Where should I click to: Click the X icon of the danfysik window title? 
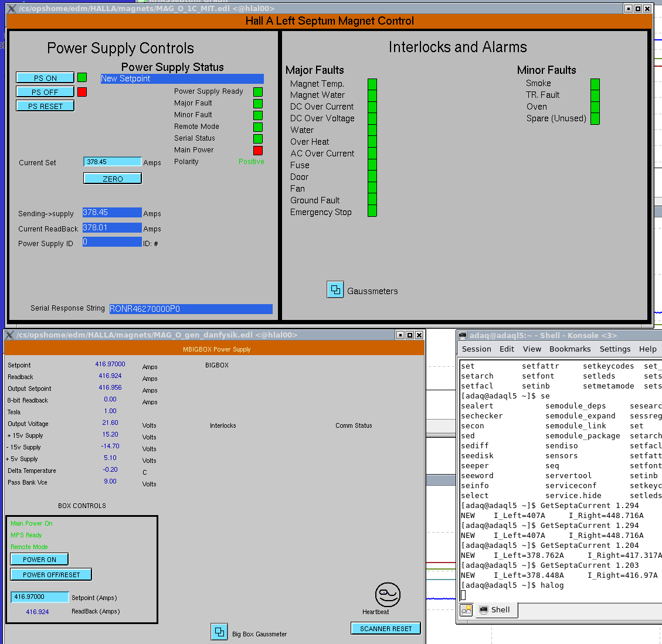9,335
